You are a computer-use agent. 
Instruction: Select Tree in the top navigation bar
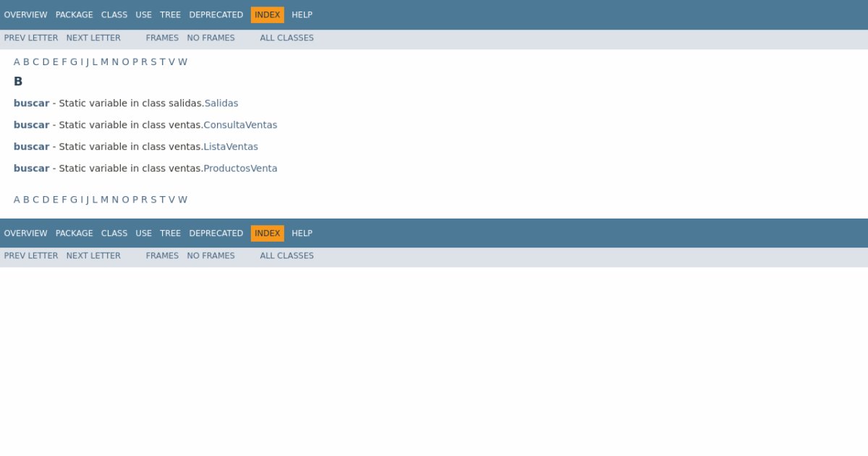point(170,14)
